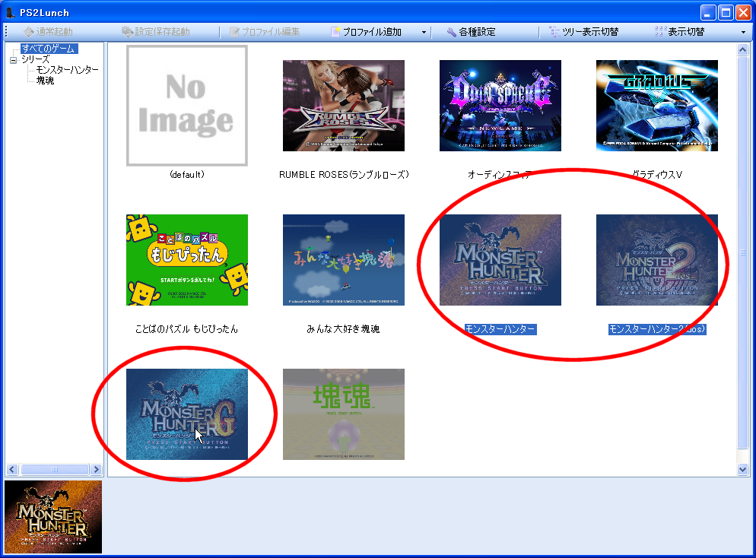
Task: Select 塊魂 in series tree
Action: click(45, 81)
